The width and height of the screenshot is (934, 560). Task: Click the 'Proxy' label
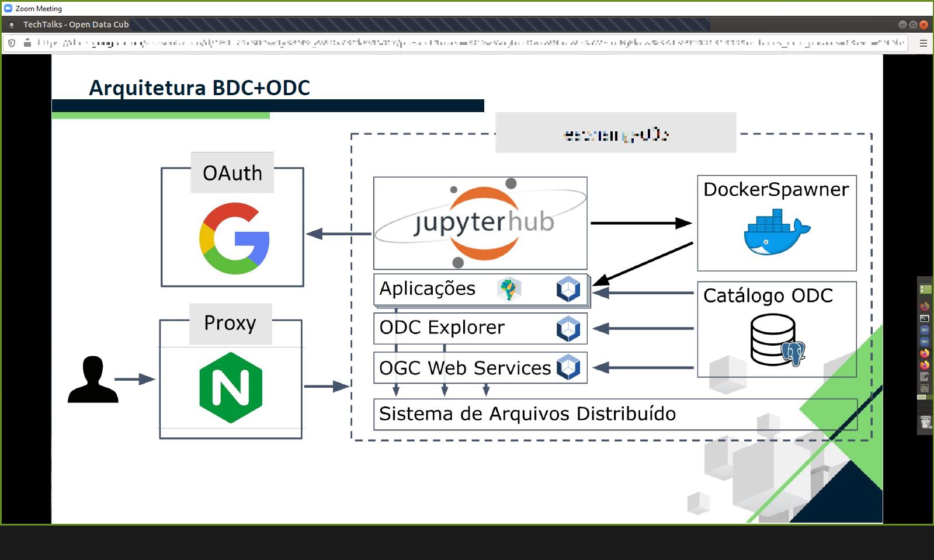(230, 323)
